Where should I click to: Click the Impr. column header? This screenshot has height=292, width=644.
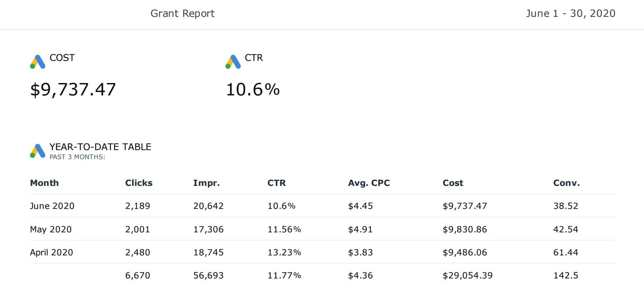point(207,183)
